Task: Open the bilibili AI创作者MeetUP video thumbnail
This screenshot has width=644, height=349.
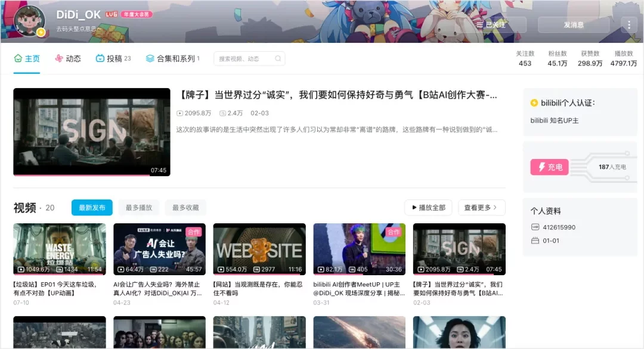Action: 360,249
